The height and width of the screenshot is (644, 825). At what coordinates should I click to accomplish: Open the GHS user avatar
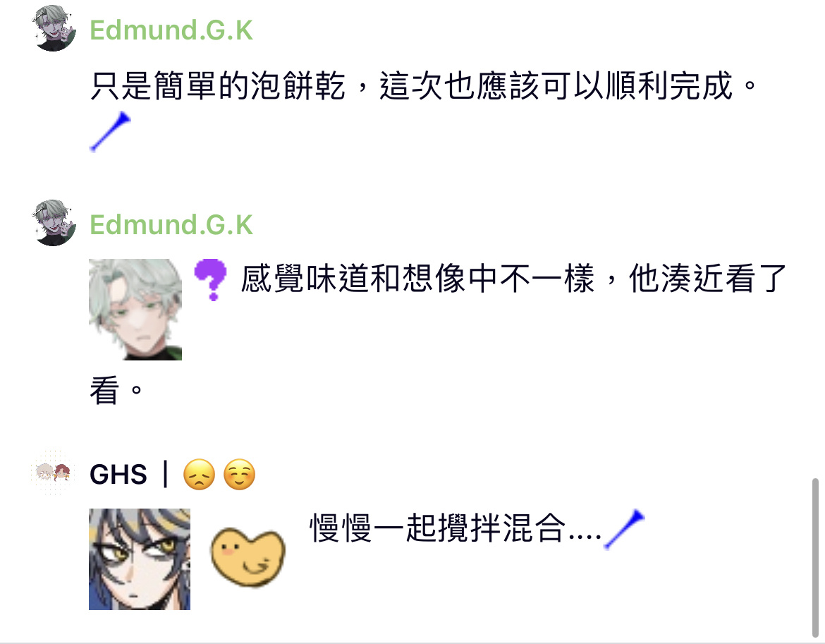[53, 473]
